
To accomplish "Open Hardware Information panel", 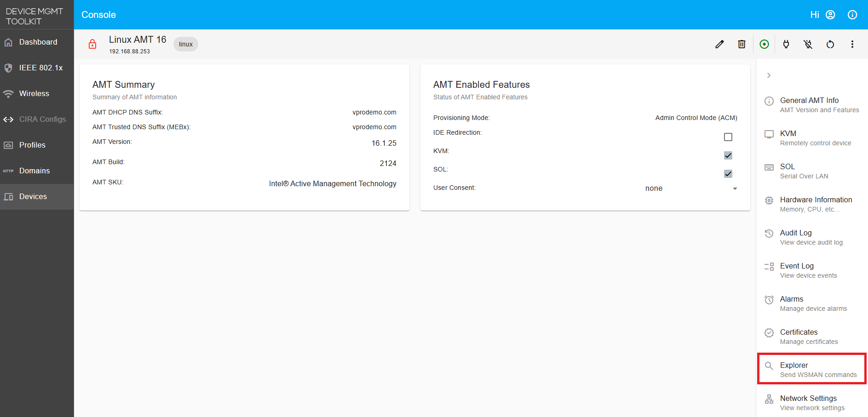I will pyautogui.click(x=811, y=204).
